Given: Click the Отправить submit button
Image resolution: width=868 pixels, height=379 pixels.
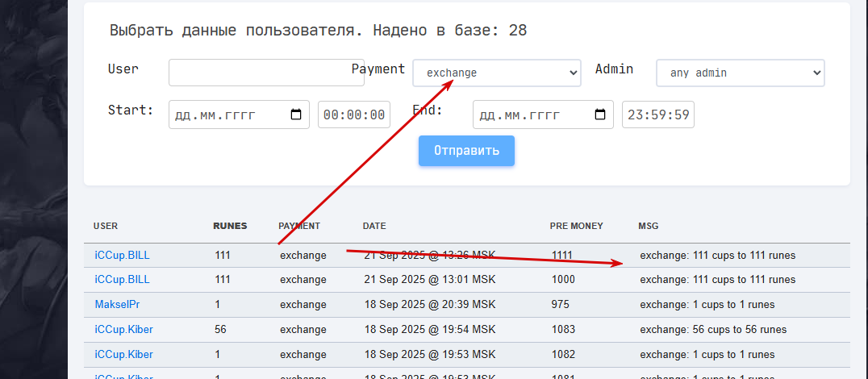Looking at the screenshot, I should (x=466, y=151).
